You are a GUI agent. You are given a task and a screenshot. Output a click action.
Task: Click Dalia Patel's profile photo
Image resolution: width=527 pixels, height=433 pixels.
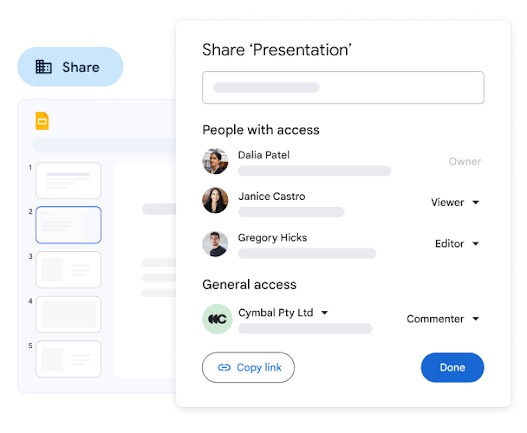(215, 161)
